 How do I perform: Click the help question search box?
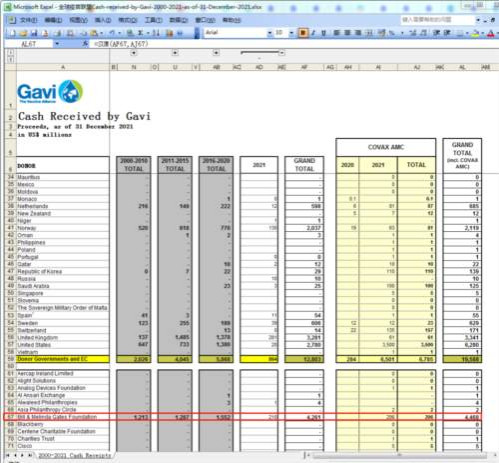click(x=437, y=20)
